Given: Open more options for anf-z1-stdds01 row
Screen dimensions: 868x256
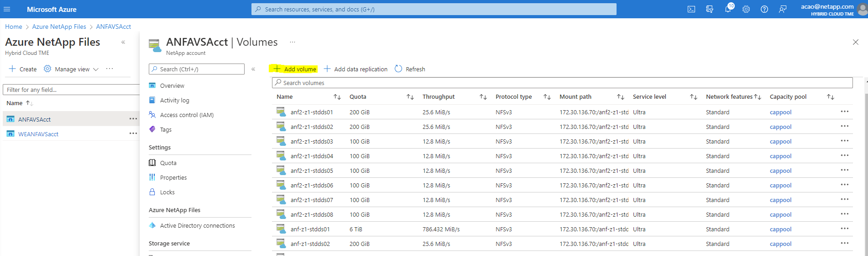Looking at the screenshot, I should point(844,229).
